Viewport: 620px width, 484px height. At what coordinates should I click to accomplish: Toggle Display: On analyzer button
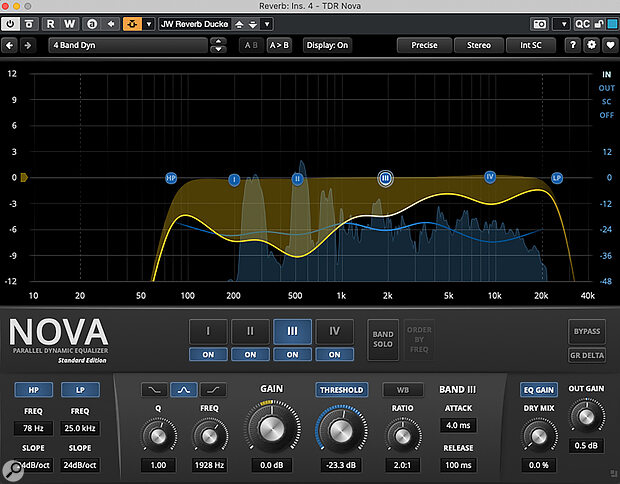pos(327,45)
